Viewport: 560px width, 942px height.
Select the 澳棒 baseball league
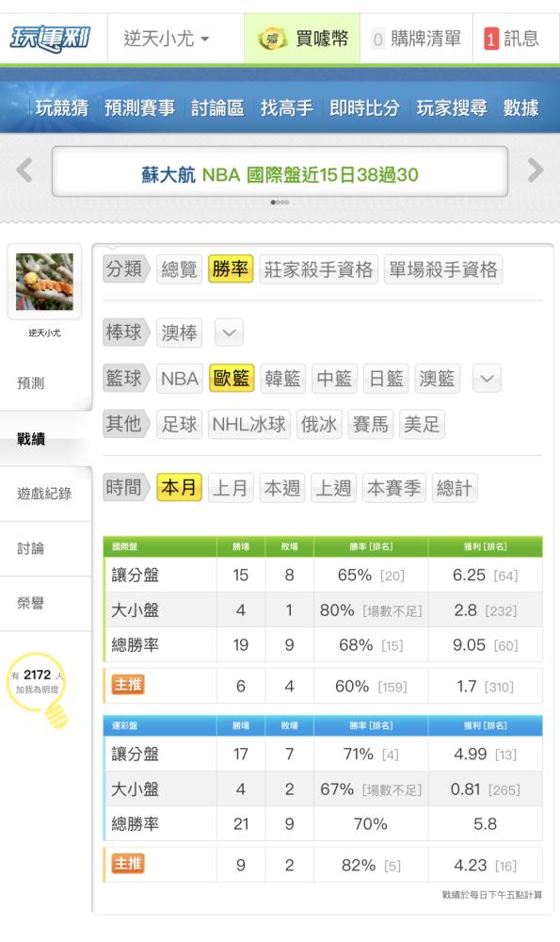[179, 333]
